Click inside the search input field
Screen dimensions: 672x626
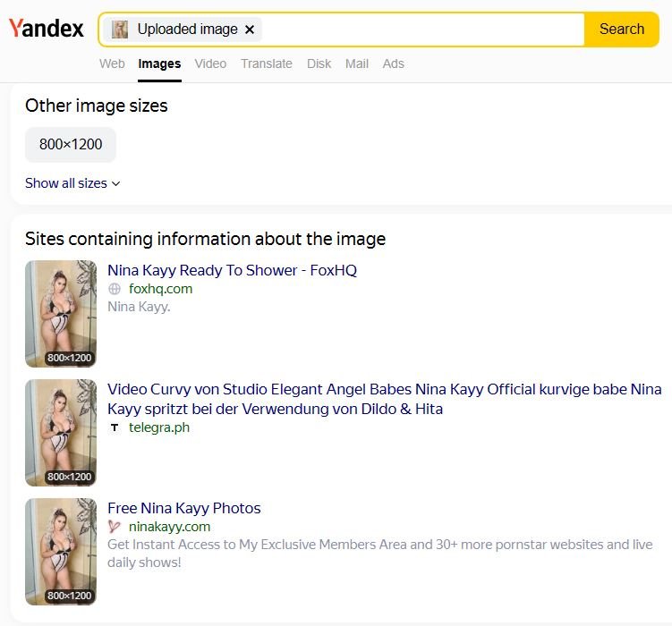422,30
